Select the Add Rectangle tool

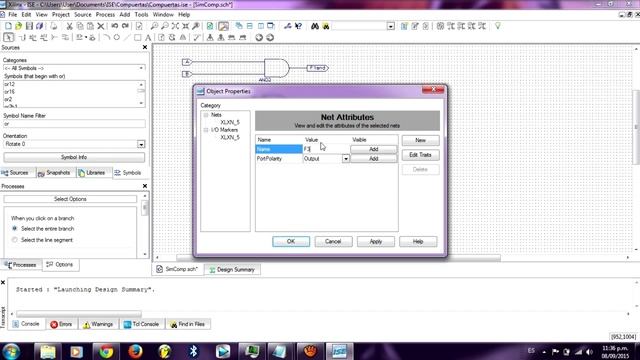(138, 38)
